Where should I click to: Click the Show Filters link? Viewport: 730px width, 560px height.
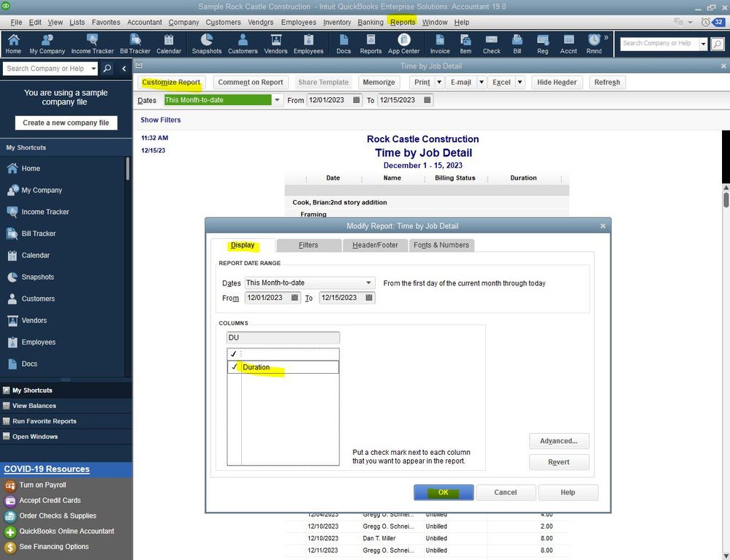tap(161, 120)
